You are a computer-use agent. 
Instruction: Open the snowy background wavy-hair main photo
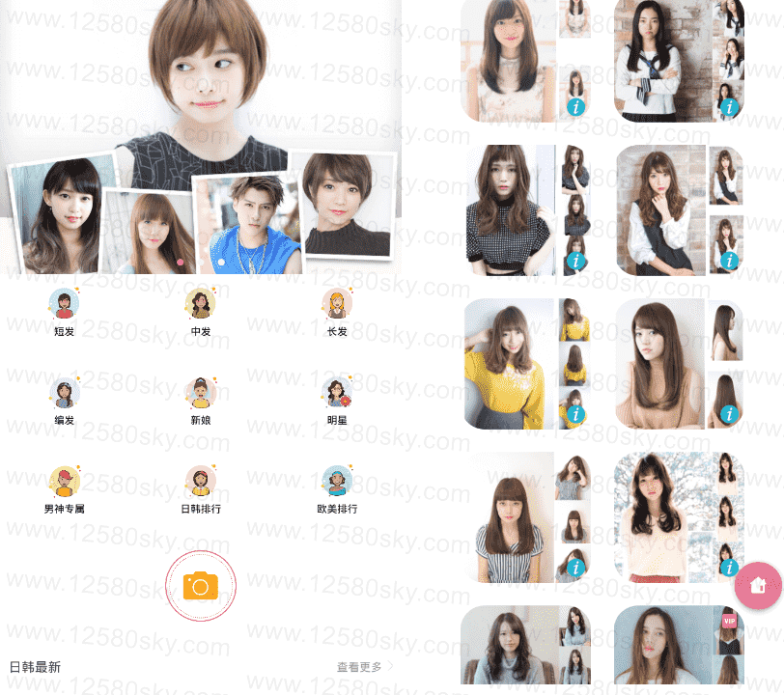tap(665, 517)
